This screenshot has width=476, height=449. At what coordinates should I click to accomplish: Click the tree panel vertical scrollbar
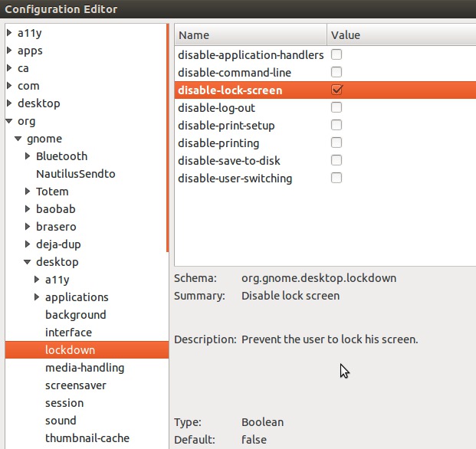point(167,138)
